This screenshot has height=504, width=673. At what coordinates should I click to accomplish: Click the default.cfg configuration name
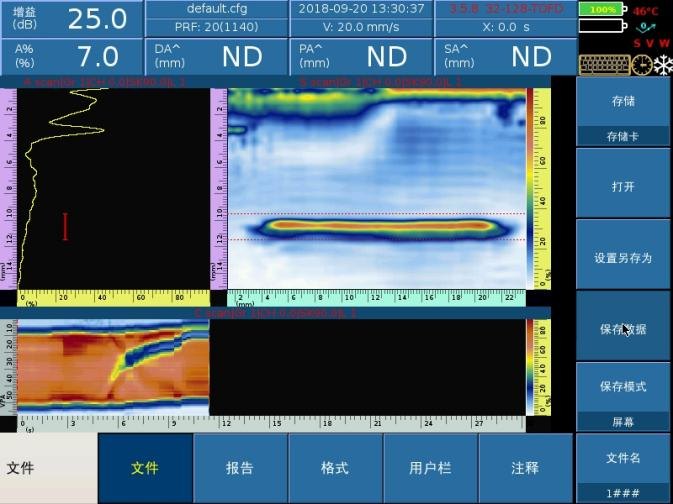216,9
